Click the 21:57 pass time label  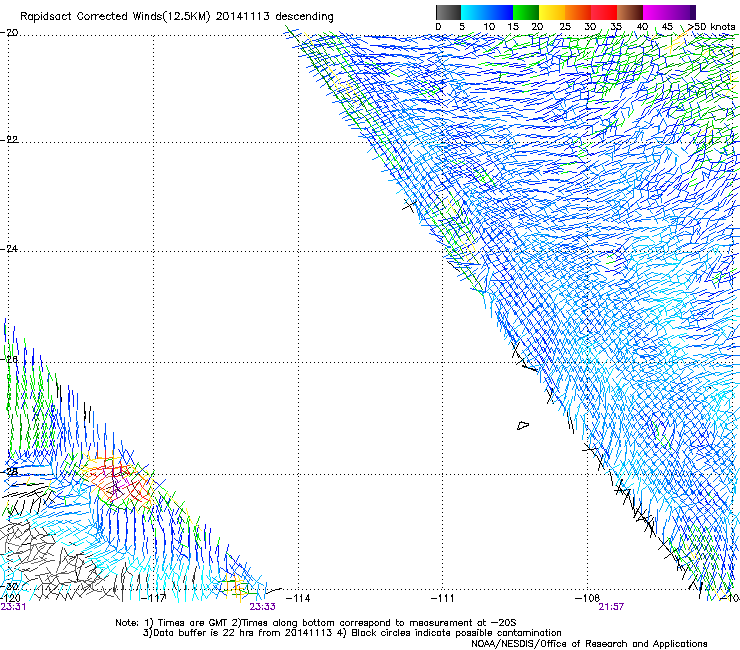(611, 607)
